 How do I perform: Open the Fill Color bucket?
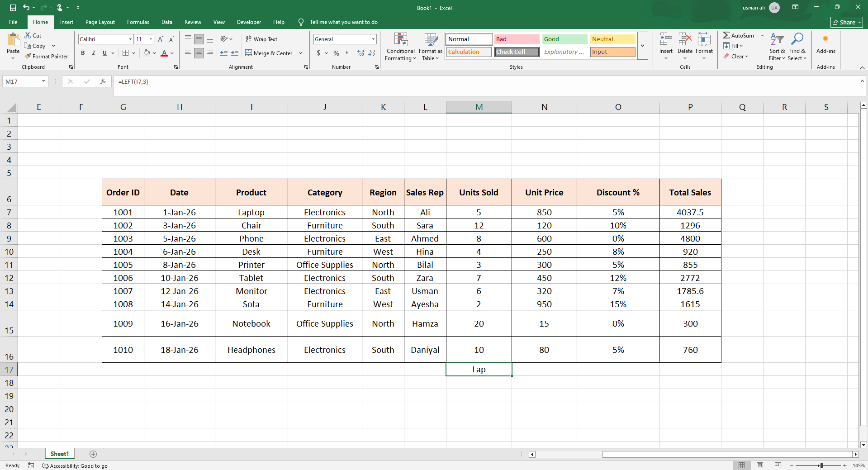[147, 53]
